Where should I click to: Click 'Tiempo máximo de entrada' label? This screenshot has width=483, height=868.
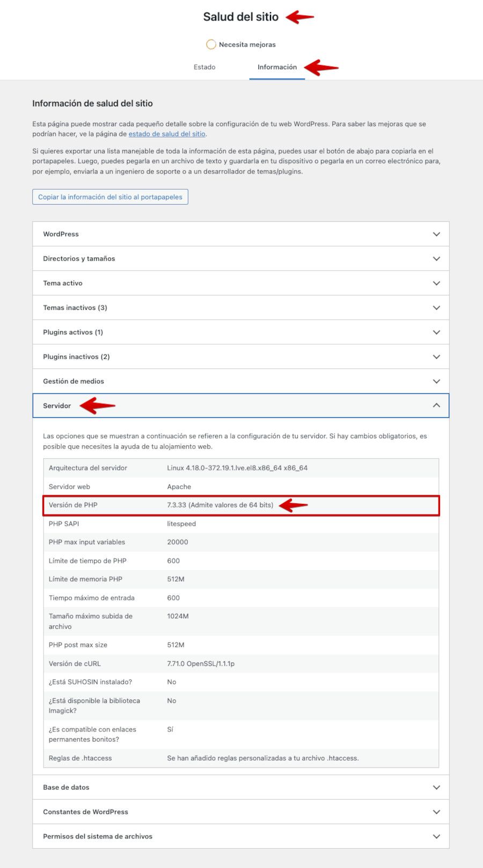point(92,598)
